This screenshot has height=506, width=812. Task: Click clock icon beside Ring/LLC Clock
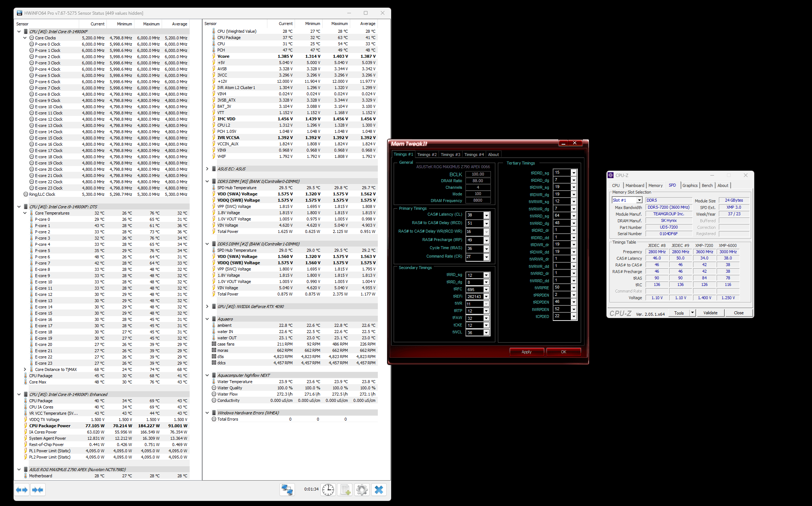(x=26, y=194)
